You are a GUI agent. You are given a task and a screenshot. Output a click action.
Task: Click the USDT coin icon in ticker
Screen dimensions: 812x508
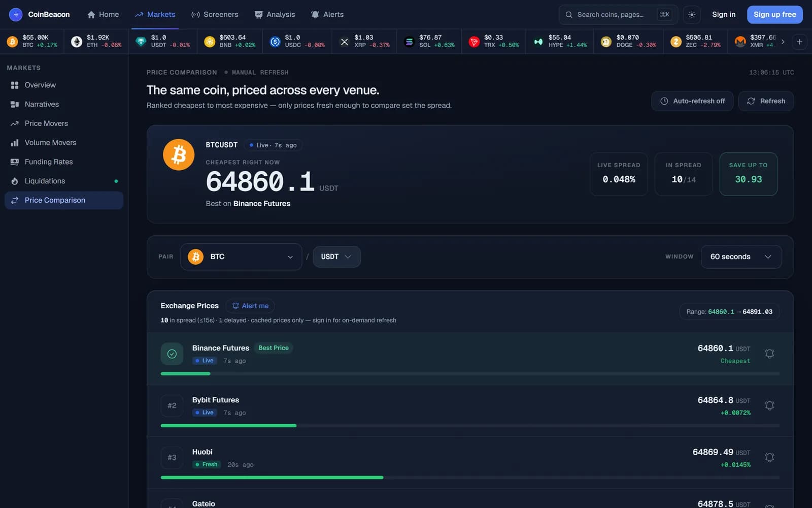[141, 42]
